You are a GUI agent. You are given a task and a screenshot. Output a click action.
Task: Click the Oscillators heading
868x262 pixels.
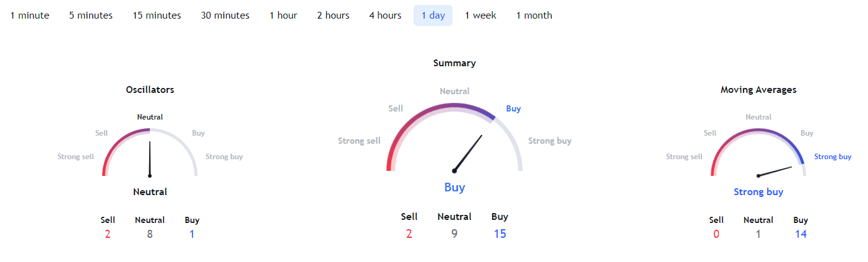click(150, 90)
